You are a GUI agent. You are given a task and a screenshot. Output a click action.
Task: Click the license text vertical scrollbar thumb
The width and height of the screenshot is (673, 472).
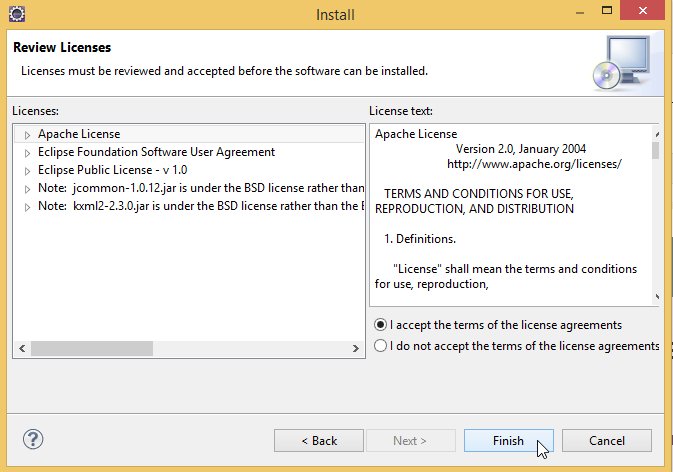[x=655, y=150]
